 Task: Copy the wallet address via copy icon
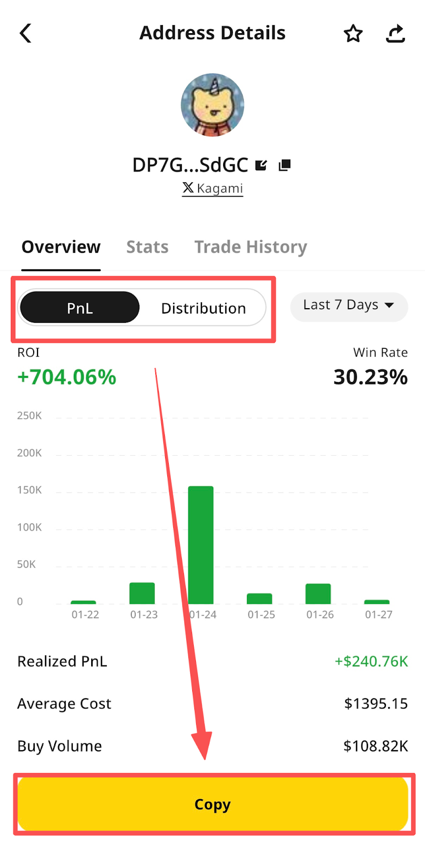[x=284, y=165]
